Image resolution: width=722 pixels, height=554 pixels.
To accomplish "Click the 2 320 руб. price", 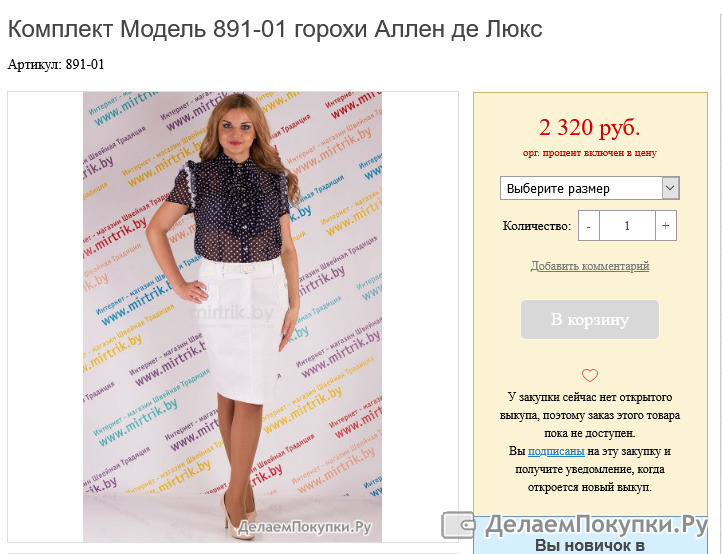I will coord(589,128).
